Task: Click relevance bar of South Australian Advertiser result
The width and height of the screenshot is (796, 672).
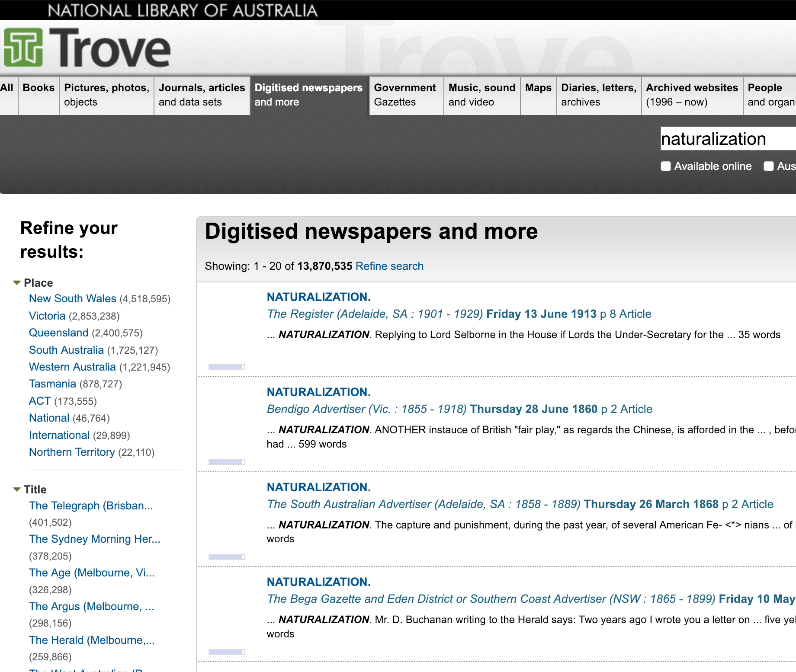Action: [x=227, y=557]
